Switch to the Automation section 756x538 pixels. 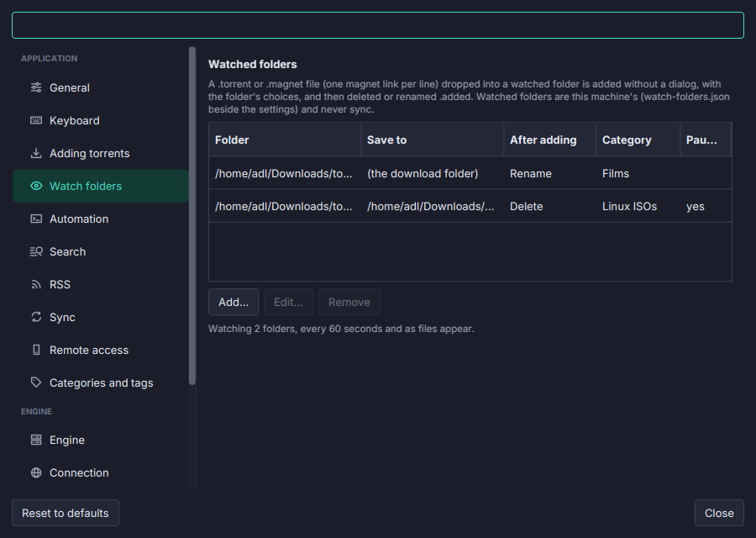coord(100,219)
